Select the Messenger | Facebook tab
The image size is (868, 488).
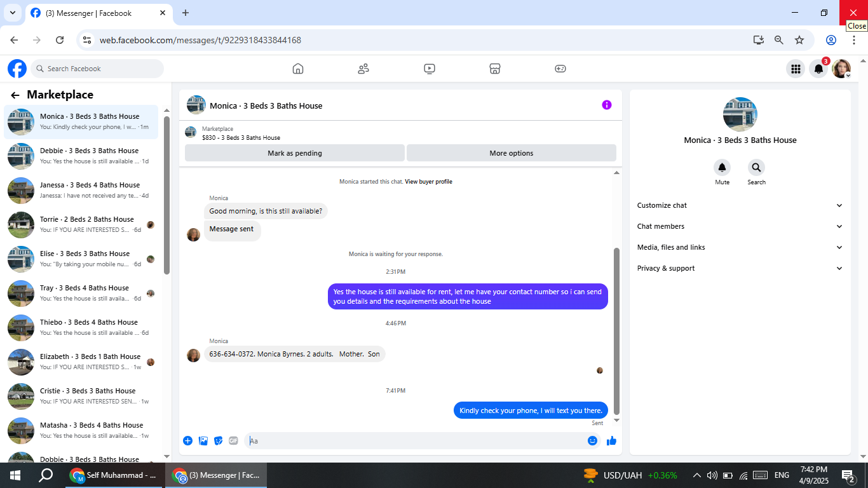pyautogui.click(x=98, y=13)
